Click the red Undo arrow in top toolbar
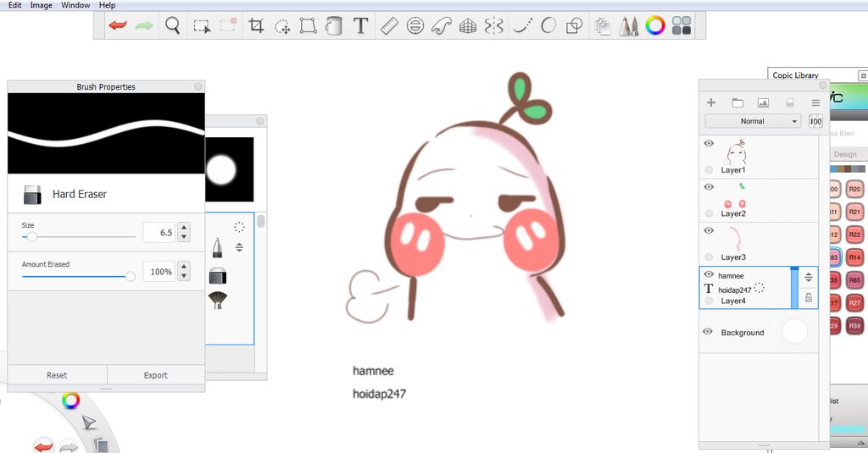Viewport: 868px width, 453px height. pos(117,25)
